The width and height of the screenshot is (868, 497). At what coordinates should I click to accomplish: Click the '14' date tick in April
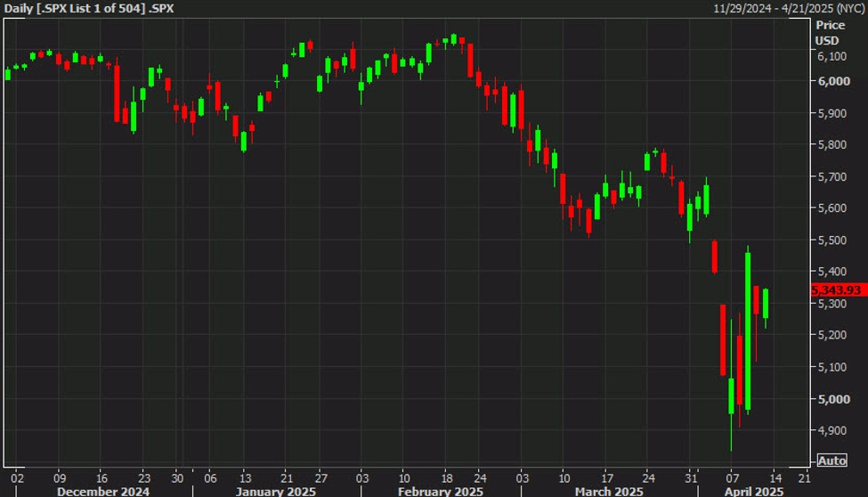[x=774, y=477]
